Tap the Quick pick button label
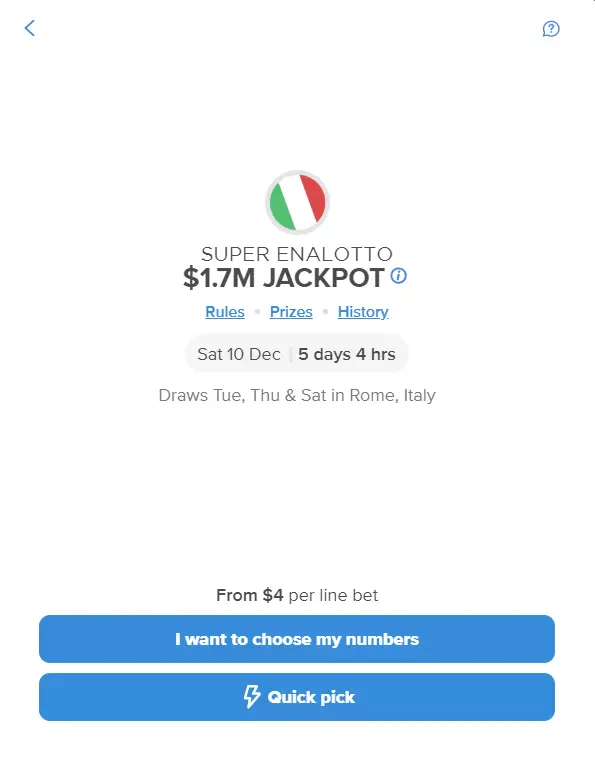The height and width of the screenshot is (782, 595). tap(311, 697)
